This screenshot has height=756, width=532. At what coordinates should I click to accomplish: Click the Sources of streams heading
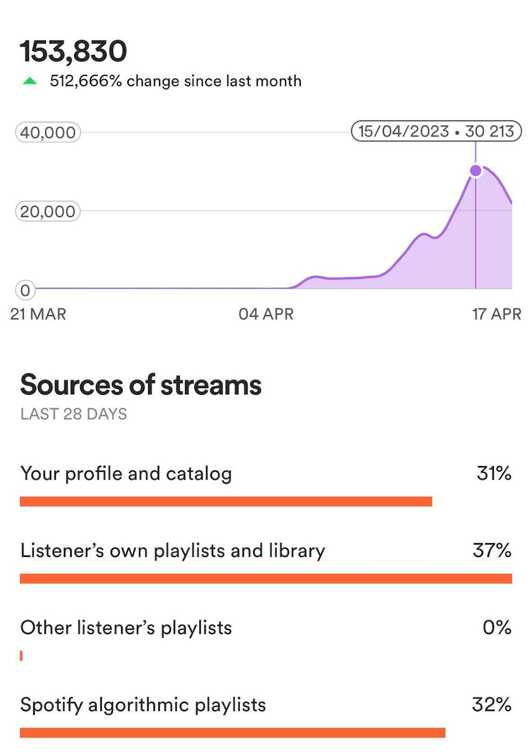(140, 384)
